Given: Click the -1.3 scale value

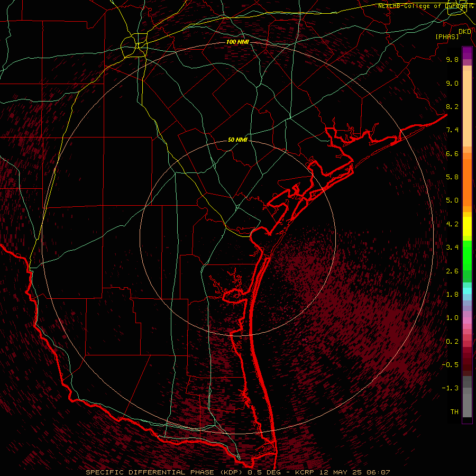Looking at the screenshot, I should point(450,388).
